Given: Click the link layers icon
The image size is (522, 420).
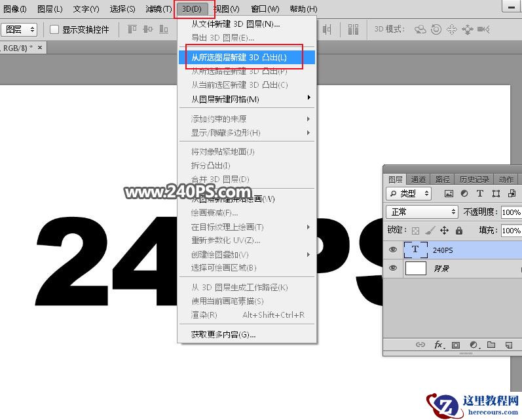Looking at the screenshot, I should tap(420, 345).
